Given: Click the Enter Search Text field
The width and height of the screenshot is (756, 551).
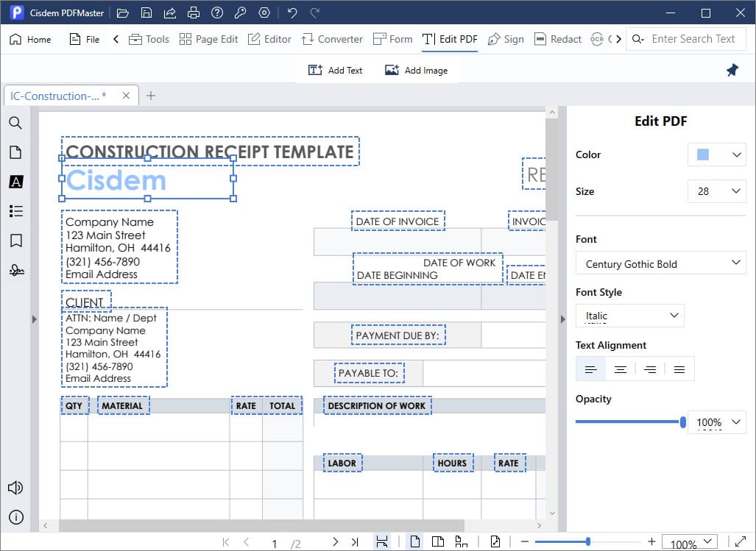Looking at the screenshot, I should [x=693, y=39].
